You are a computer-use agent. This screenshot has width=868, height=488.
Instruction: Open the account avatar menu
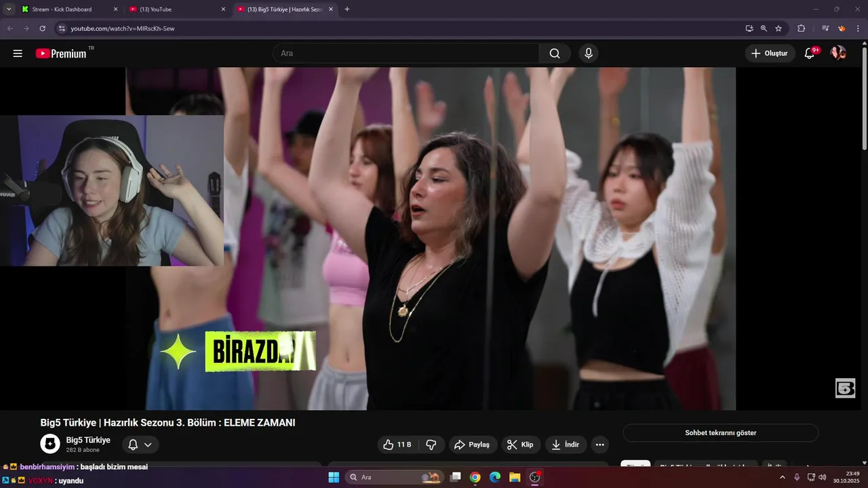(x=838, y=53)
